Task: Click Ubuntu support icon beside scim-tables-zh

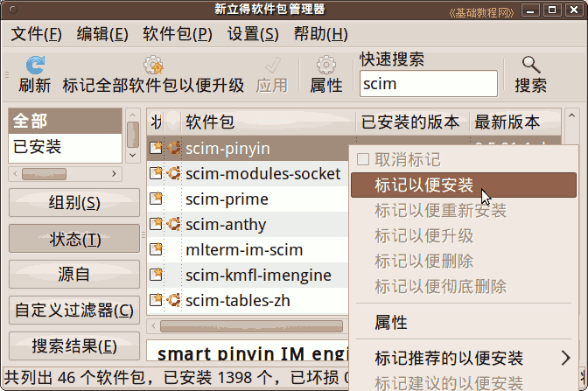Action: [x=173, y=300]
